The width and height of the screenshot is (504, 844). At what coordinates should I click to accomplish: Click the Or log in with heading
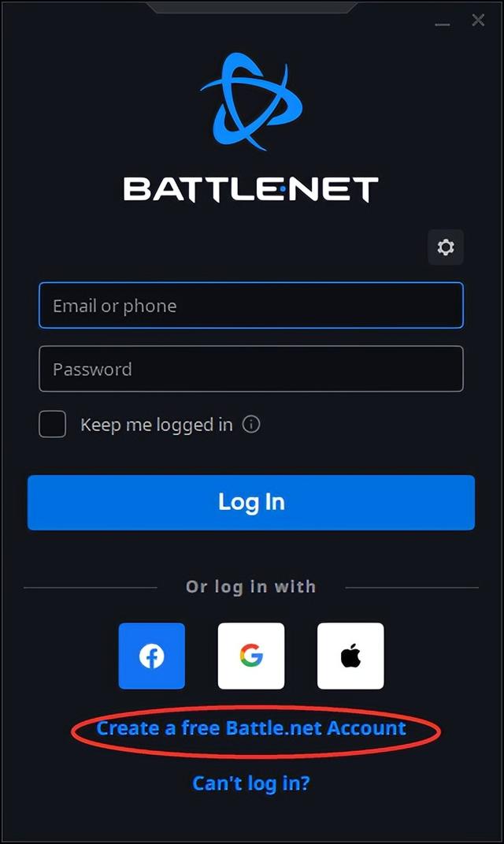coord(250,586)
